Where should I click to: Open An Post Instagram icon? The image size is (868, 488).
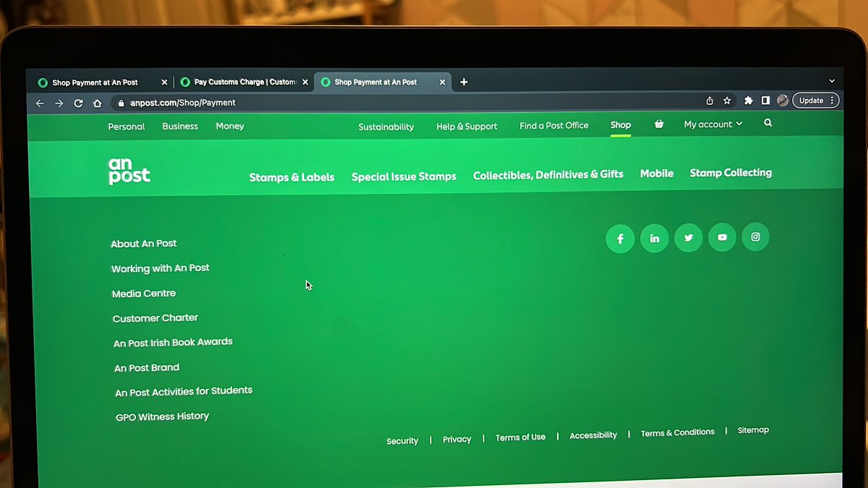755,236
